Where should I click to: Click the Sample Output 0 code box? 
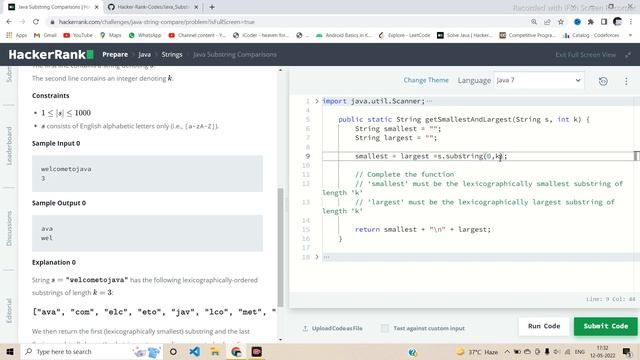tap(147, 233)
